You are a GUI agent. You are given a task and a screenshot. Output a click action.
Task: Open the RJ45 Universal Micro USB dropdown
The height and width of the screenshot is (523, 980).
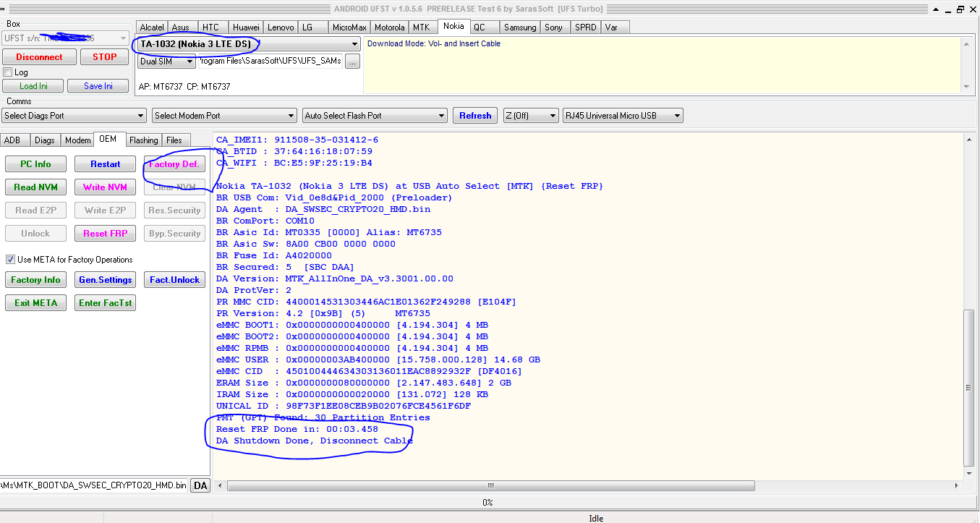pyautogui.click(x=623, y=116)
